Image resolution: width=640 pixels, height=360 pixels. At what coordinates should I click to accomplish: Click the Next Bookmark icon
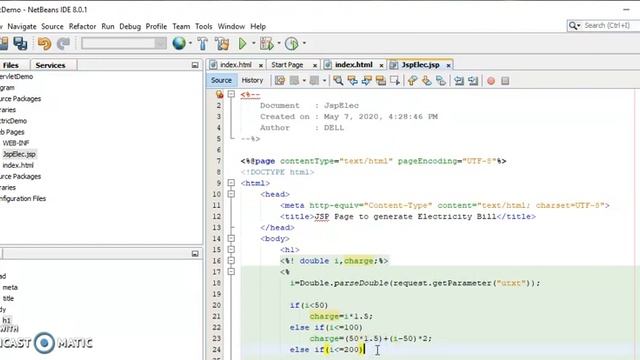tap(427, 80)
